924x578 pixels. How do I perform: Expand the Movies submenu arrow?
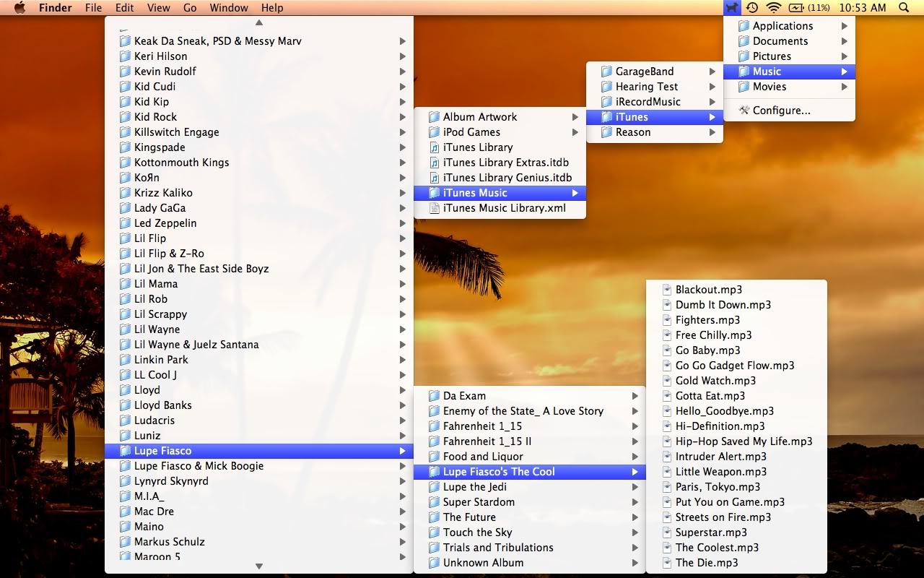844,87
